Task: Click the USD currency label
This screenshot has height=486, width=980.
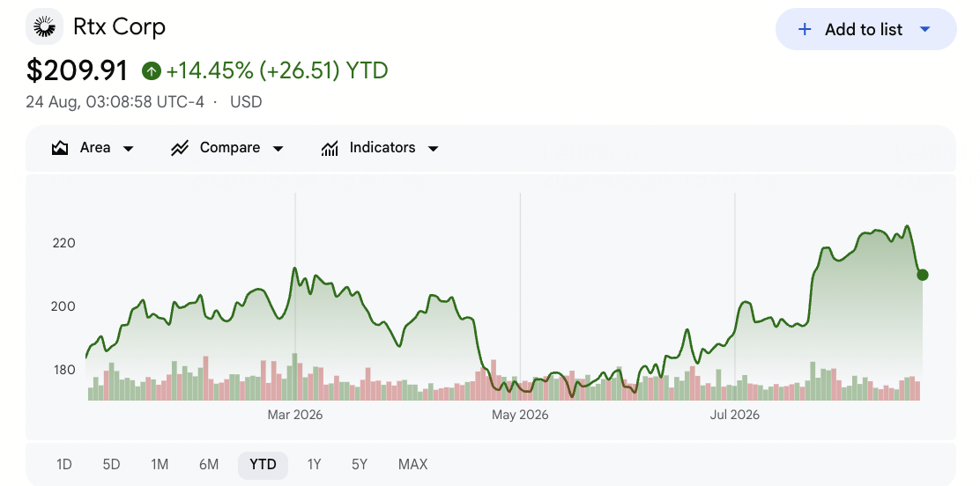Action: pos(246,102)
